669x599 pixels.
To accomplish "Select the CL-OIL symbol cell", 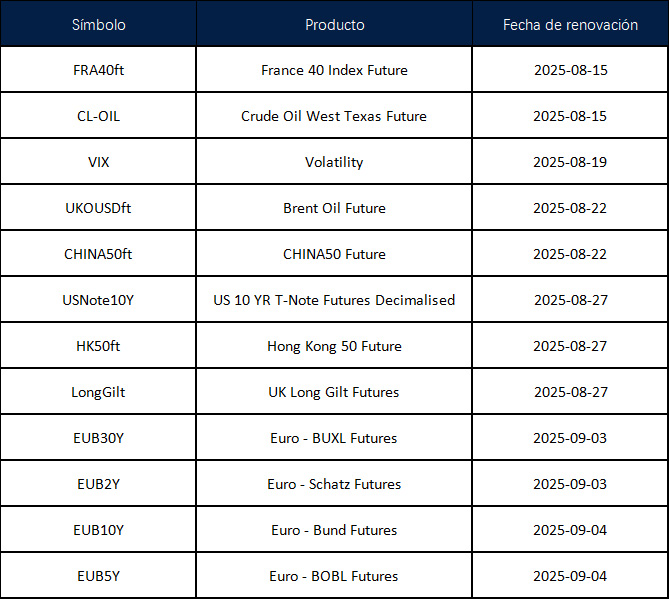I will 98,116.
